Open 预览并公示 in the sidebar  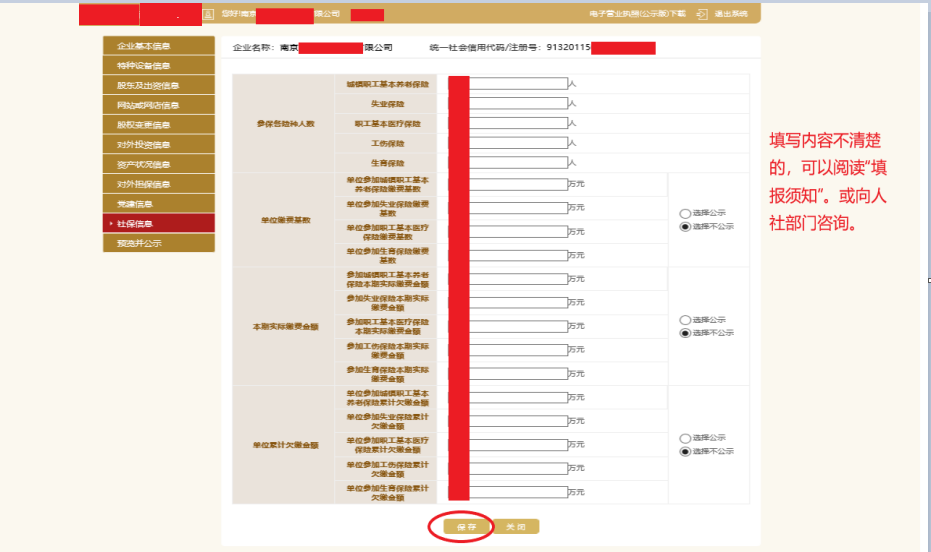159,243
